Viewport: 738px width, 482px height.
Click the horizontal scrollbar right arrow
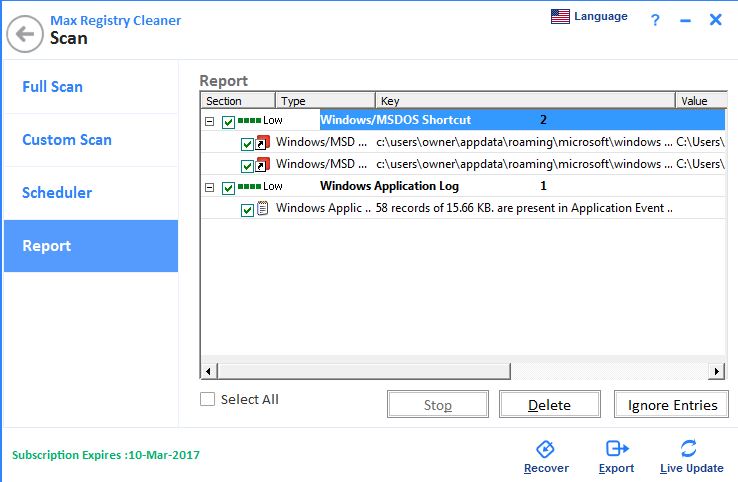[x=716, y=371]
